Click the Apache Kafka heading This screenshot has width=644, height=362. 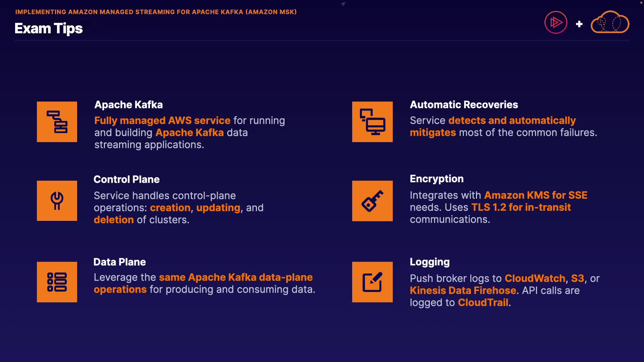pyautogui.click(x=128, y=105)
